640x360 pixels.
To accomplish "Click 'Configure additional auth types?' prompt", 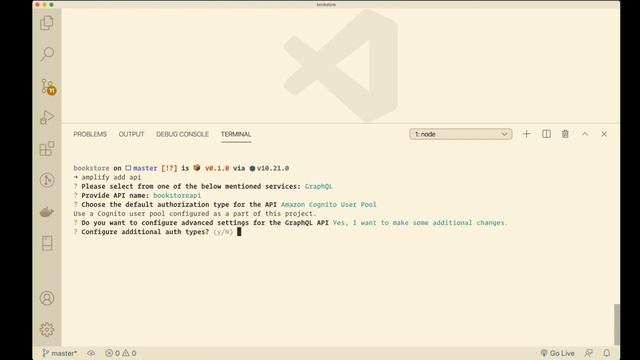I will click(145, 232).
